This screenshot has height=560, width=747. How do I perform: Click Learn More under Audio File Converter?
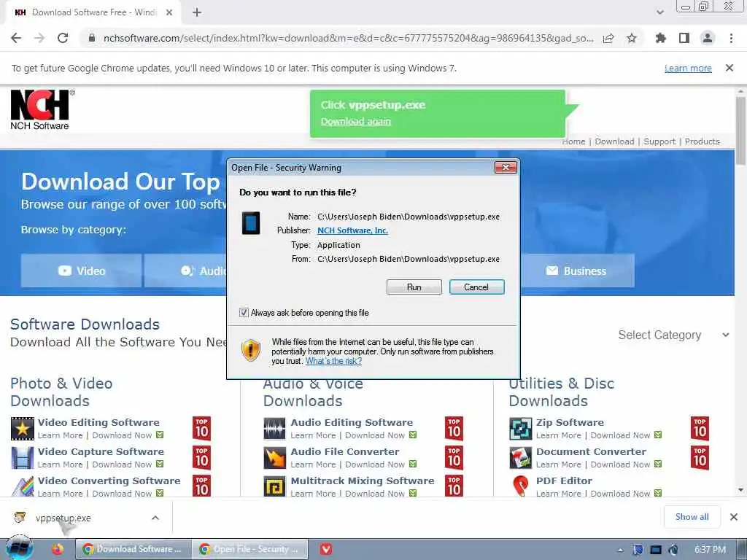point(313,464)
